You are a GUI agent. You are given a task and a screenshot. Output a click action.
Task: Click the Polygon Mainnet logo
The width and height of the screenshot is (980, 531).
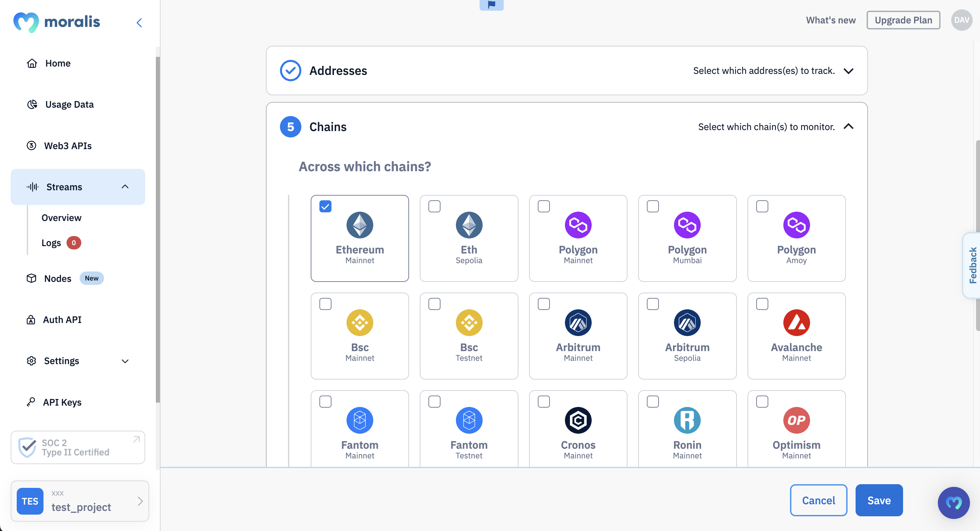(x=578, y=225)
